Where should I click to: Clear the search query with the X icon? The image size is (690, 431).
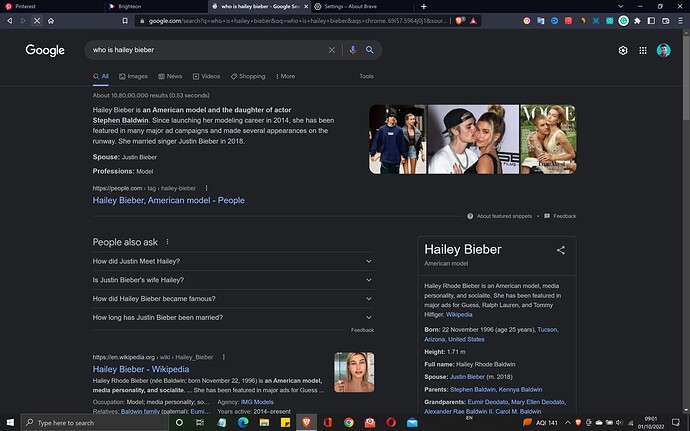[x=332, y=50]
